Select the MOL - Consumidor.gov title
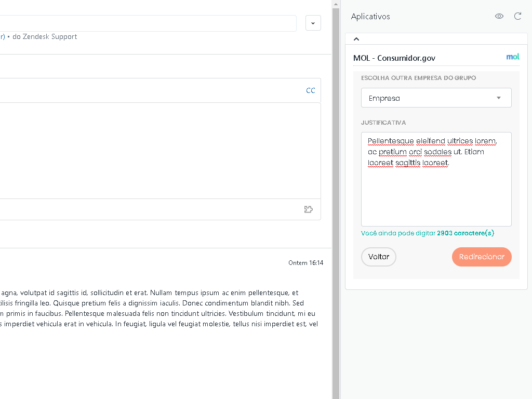The image size is (532, 399). pyautogui.click(x=394, y=58)
